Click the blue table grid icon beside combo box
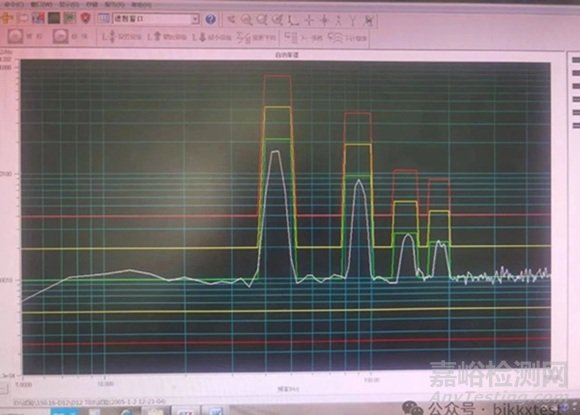The width and height of the screenshot is (580, 415). tap(104, 18)
